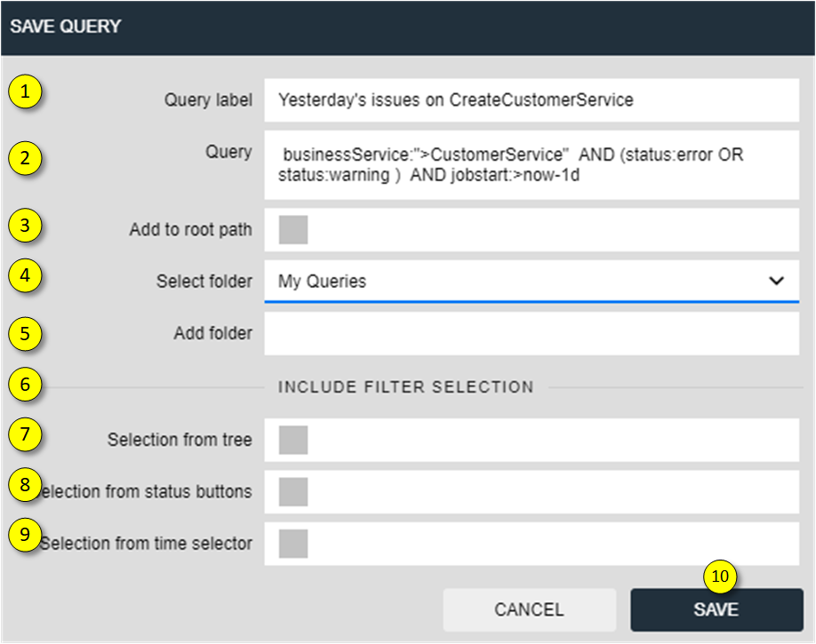The width and height of the screenshot is (816, 644).
Task: Click inside the Query text area
Action: [532, 165]
